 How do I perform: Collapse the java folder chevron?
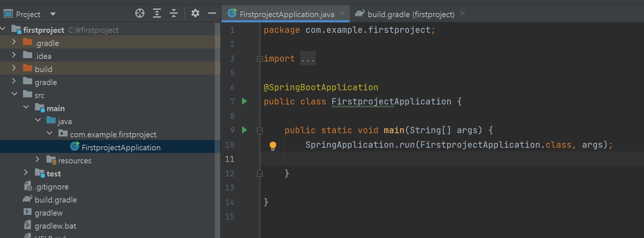point(38,120)
